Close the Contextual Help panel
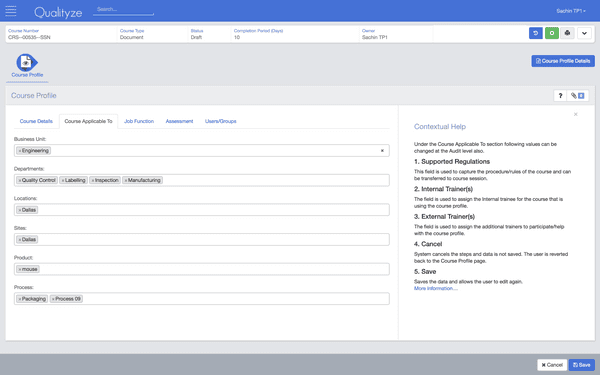The image size is (600, 375). click(576, 114)
